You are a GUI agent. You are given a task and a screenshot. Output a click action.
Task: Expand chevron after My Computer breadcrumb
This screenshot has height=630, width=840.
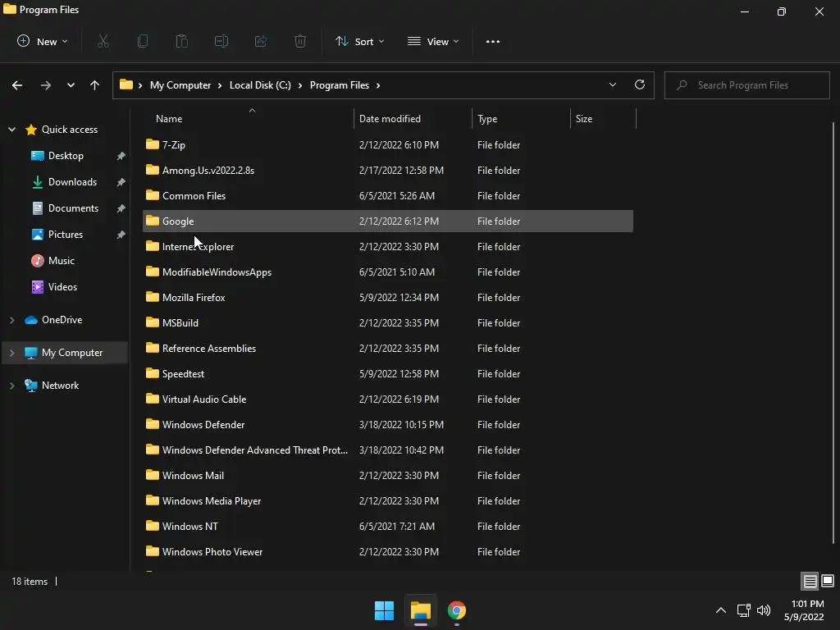tap(220, 85)
